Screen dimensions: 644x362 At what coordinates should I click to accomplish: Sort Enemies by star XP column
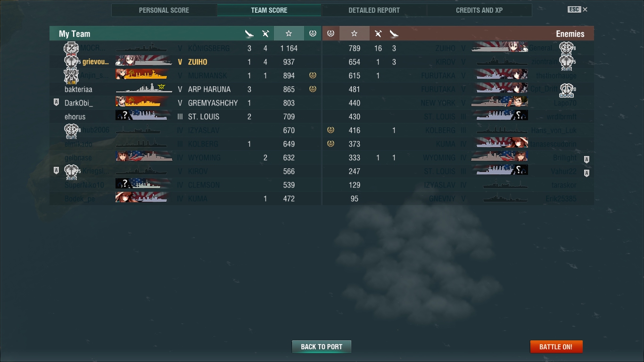355,33
